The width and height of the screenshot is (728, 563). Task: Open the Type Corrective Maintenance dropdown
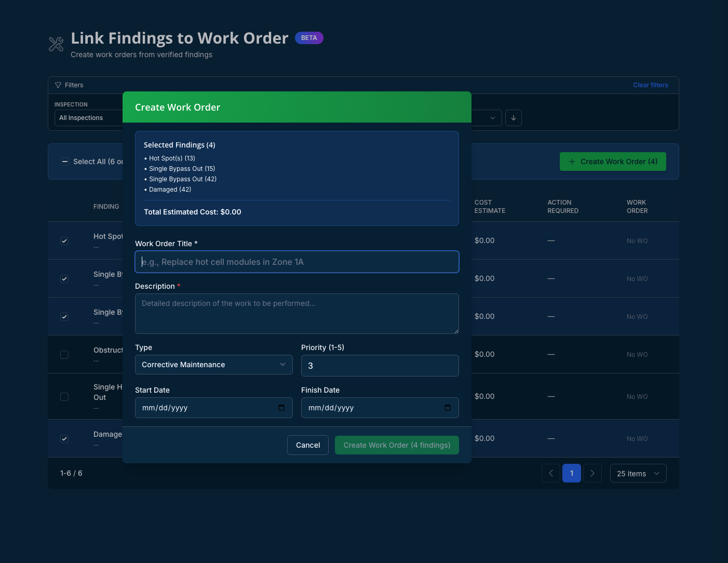tap(214, 365)
